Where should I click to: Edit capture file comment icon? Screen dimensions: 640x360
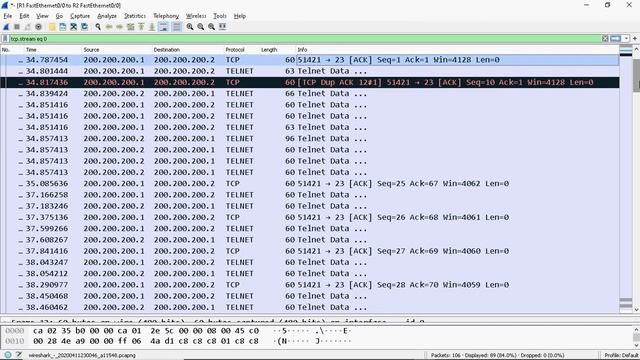(18, 355)
